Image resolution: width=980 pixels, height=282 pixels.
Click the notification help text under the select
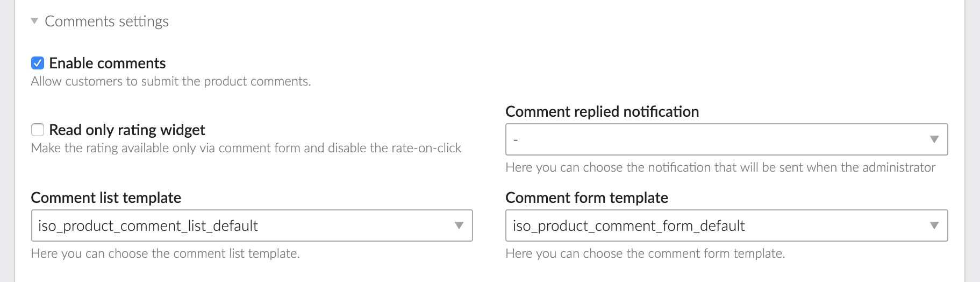click(720, 167)
